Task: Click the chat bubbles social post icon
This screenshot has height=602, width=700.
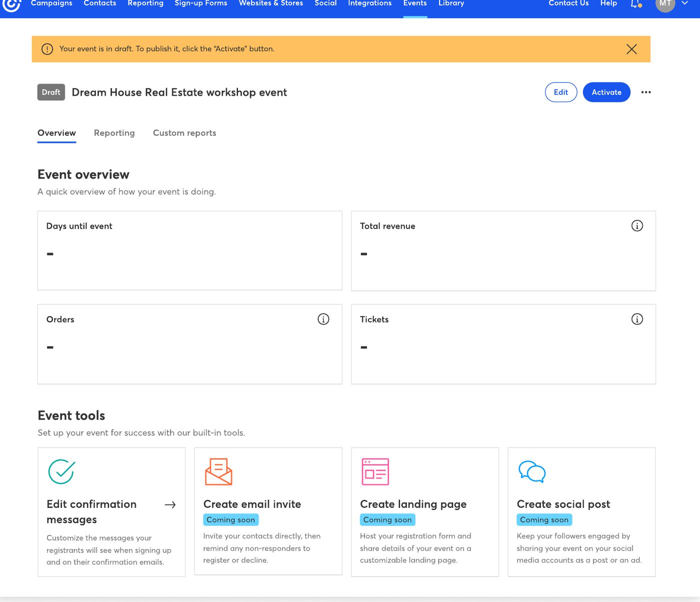Action: (532, 471)
